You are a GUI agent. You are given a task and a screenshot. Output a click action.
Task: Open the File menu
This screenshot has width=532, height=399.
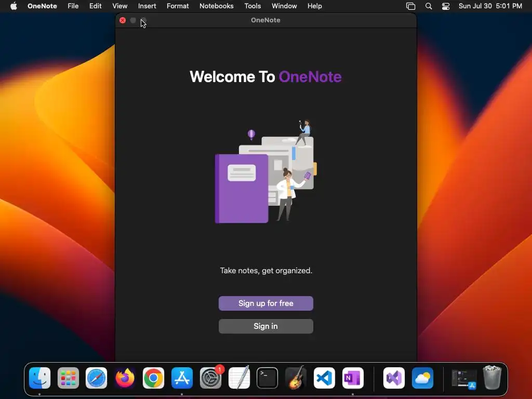(x=73, y=6)
